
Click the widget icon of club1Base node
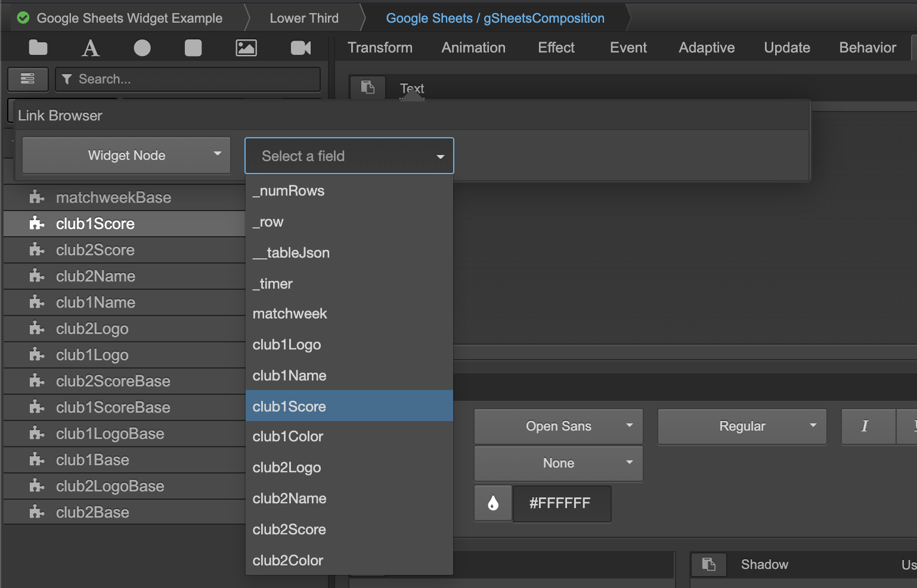(x=37, y=459)
